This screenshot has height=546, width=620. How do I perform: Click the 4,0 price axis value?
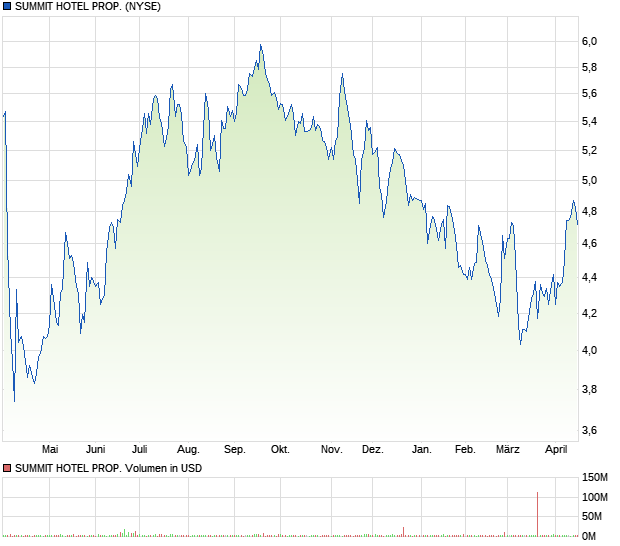[589, 350]
